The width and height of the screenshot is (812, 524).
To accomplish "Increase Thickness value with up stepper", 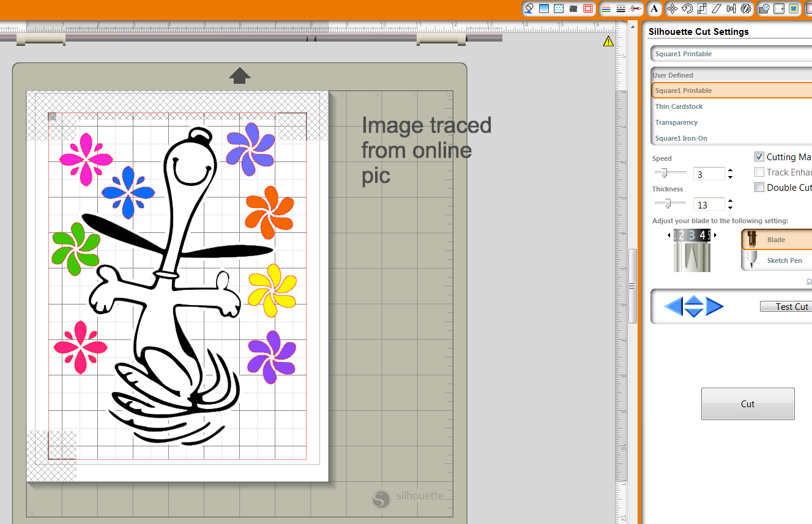I will 730,201.
